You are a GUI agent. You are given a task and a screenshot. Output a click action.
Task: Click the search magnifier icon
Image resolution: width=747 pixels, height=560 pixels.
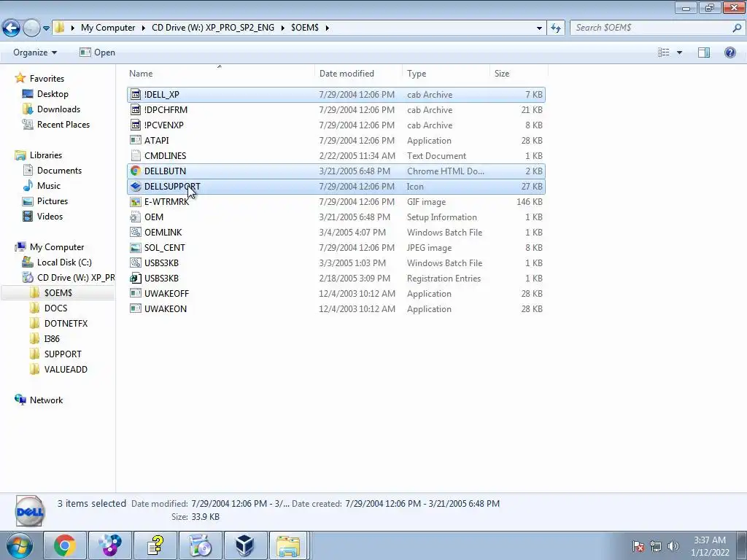tap(737, 28)
